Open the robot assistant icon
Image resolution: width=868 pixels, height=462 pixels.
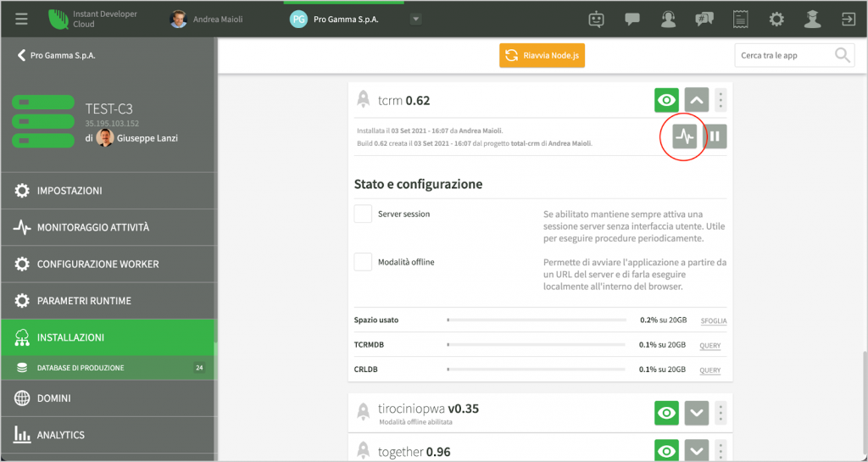(x=596, y=19)
